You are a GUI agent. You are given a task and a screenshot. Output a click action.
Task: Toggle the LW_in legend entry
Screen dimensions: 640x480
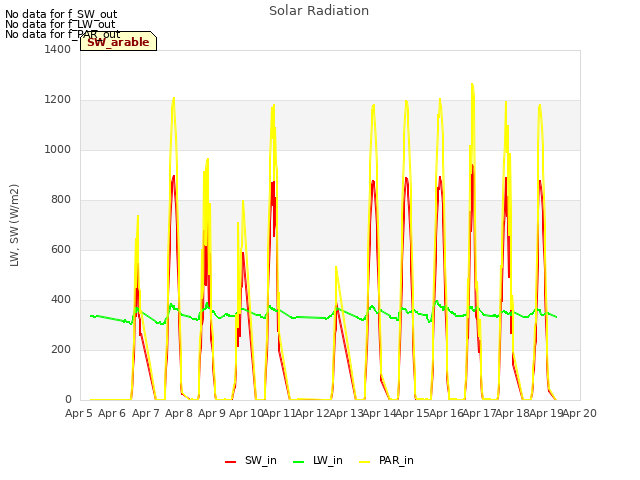tap(318, 460)
